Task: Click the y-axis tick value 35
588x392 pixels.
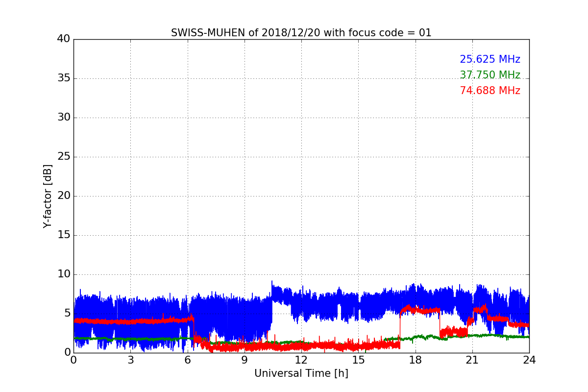Action: pyautogui.click(x=64, y=78)
